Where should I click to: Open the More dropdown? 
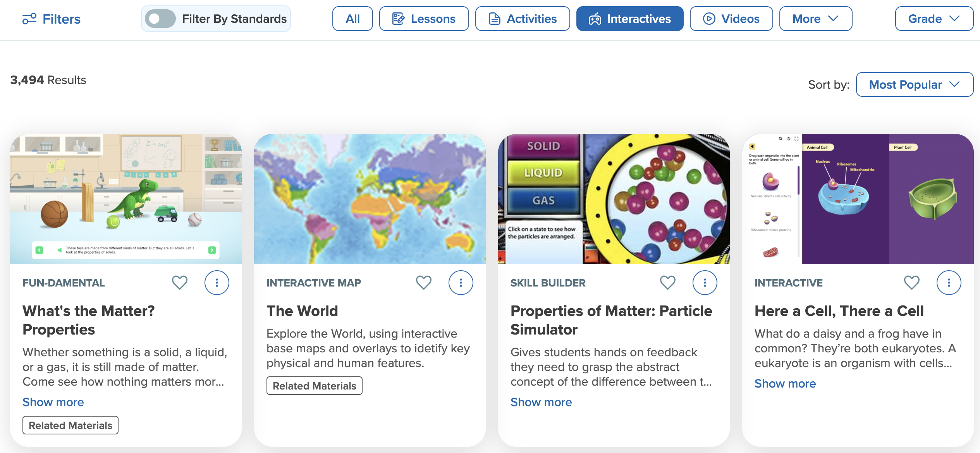click(815, 18)
